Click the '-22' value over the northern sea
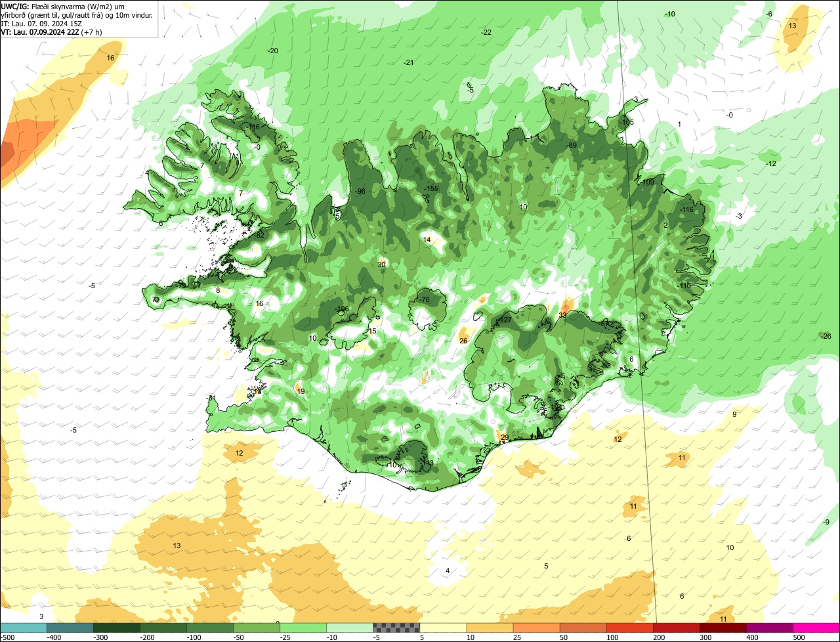 486,32
